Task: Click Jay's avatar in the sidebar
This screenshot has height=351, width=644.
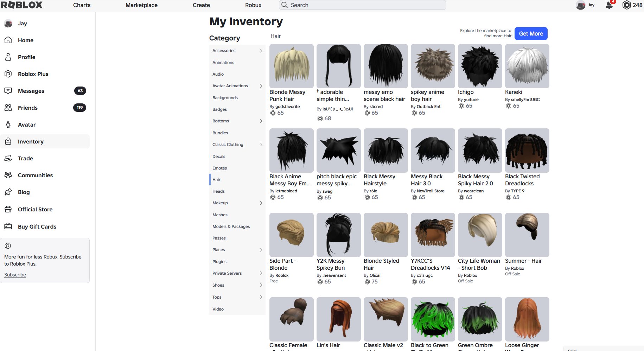Action: [8, 24]
